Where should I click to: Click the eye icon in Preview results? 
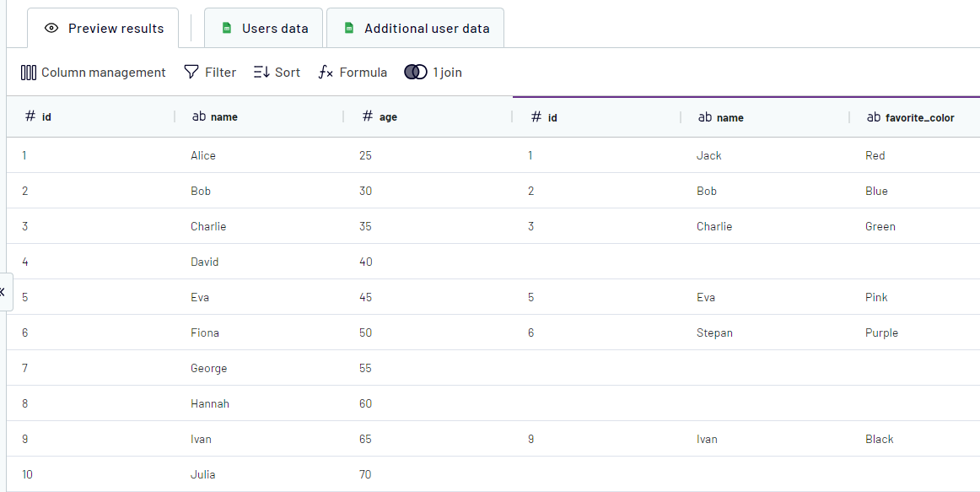pyautogui.click(x=51, y=29)
